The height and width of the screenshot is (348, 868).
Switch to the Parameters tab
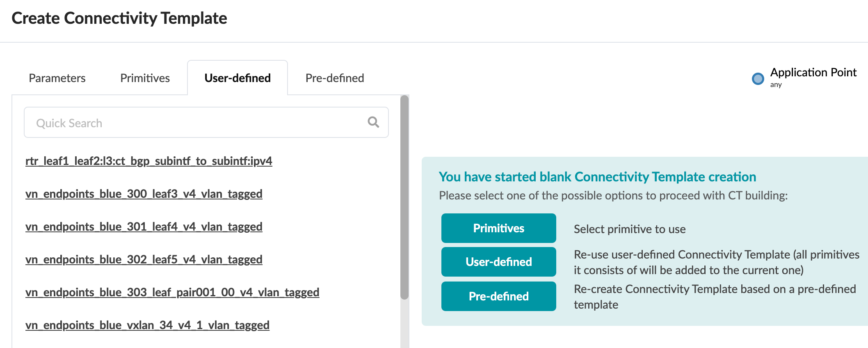pos(57,78)
